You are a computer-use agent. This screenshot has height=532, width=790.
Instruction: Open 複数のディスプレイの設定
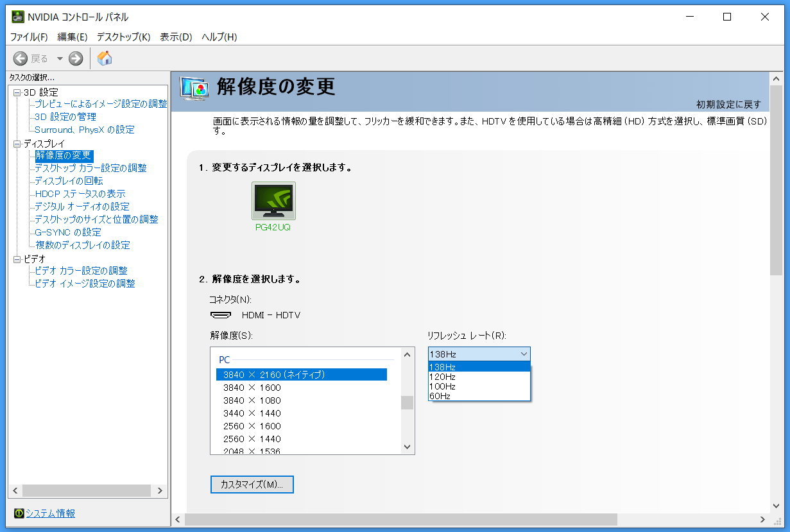click(x=82, y=245)
